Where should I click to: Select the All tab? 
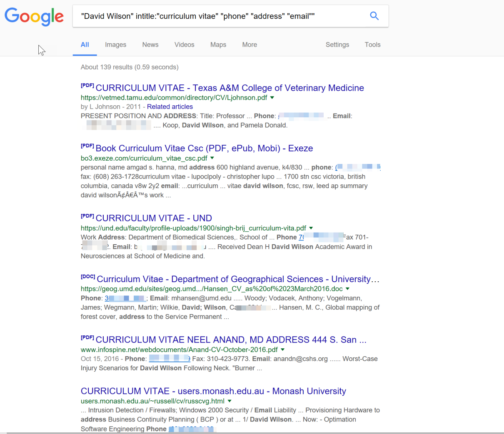(85, 45)
